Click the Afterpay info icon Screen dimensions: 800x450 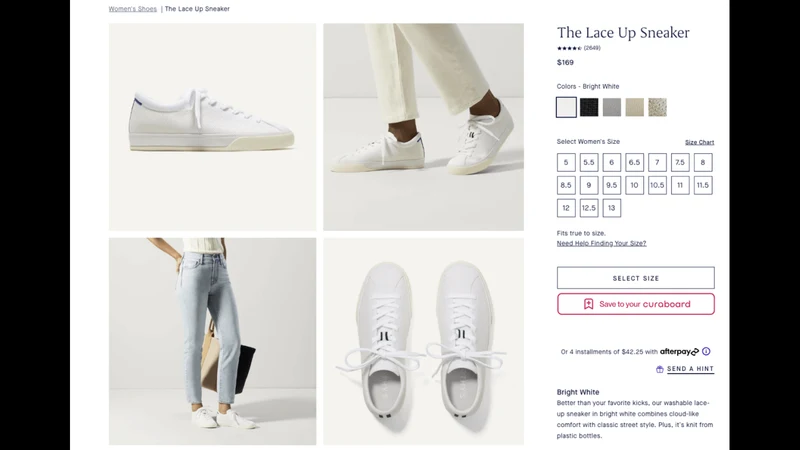coord(706,352)
